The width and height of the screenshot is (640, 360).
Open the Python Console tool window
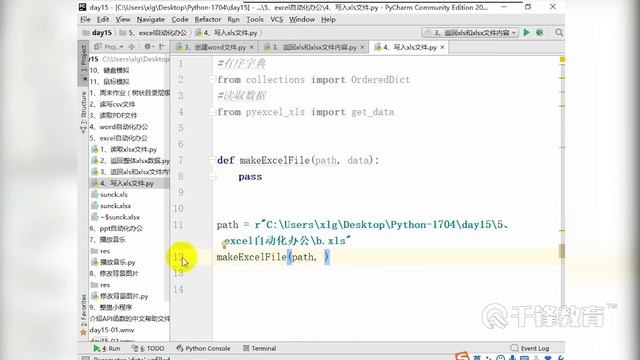tap(203, 348)
